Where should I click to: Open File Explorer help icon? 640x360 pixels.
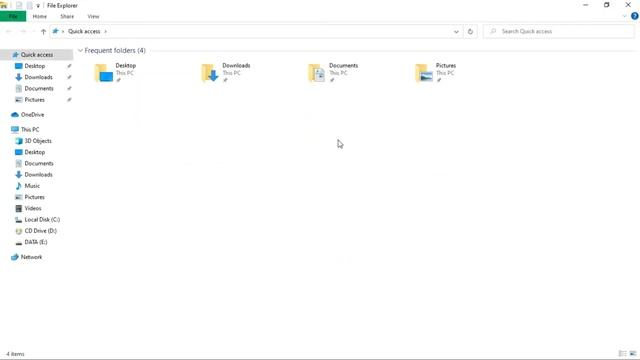(x=634, y=16)
